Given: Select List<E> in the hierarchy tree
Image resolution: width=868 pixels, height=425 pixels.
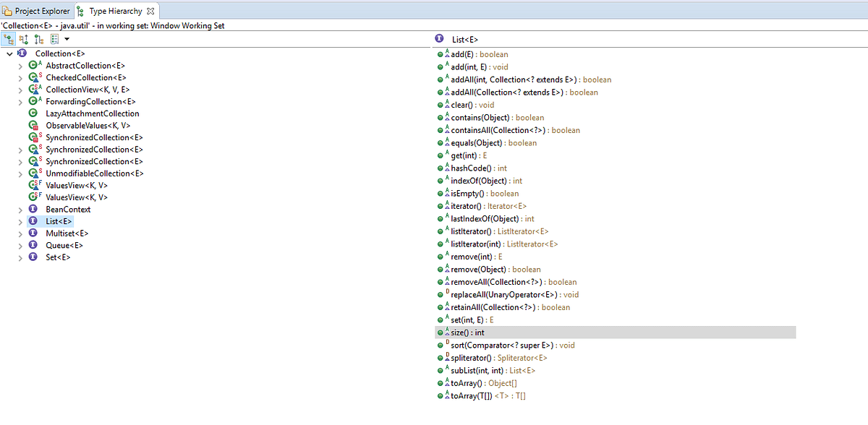Looking at the screenshot, I should pyautogui.click(x=57, y=221).
